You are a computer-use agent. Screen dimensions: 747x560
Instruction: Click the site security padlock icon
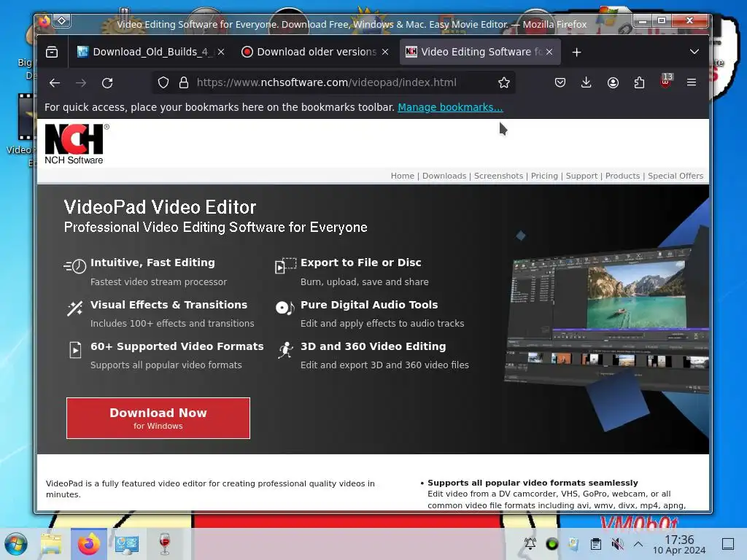(x=184, y=83)
